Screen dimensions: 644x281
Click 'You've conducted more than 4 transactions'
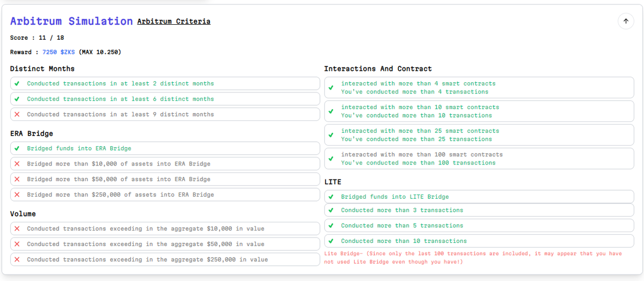(x=415, y=92)
